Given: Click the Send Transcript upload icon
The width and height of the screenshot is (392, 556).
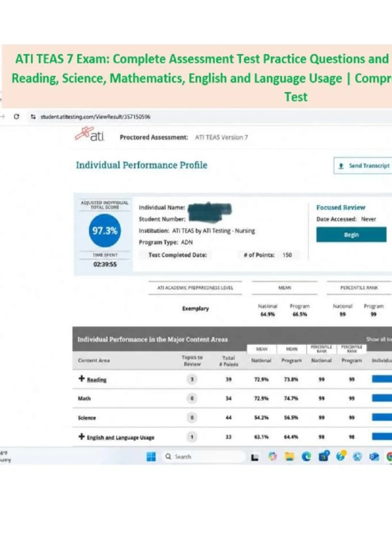Looking at the screenshot, I should (x=341, y=166).
